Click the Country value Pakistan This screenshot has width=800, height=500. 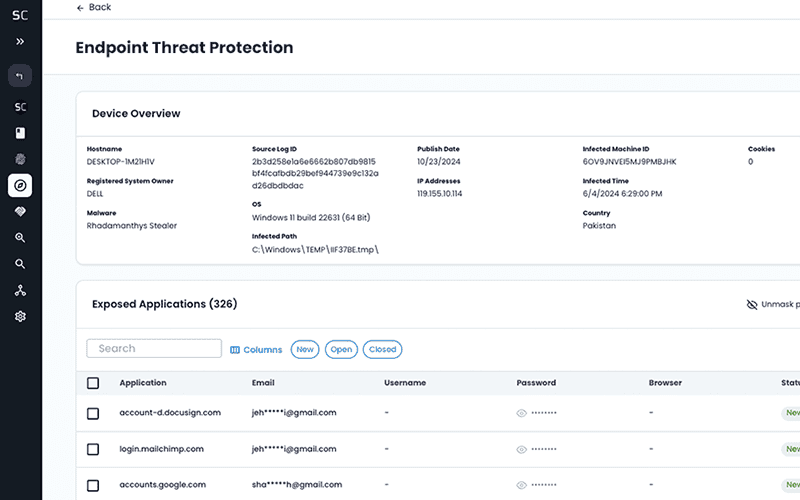[x=599, y=226]
